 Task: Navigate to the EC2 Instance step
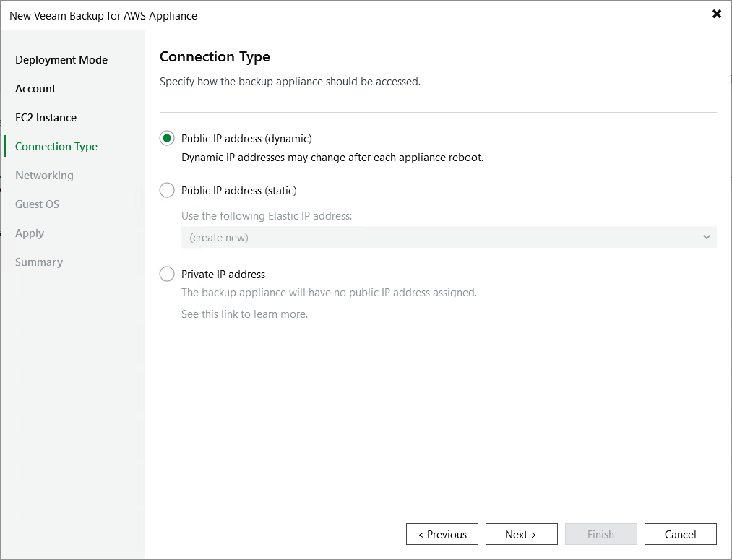(x=46, y=117)
